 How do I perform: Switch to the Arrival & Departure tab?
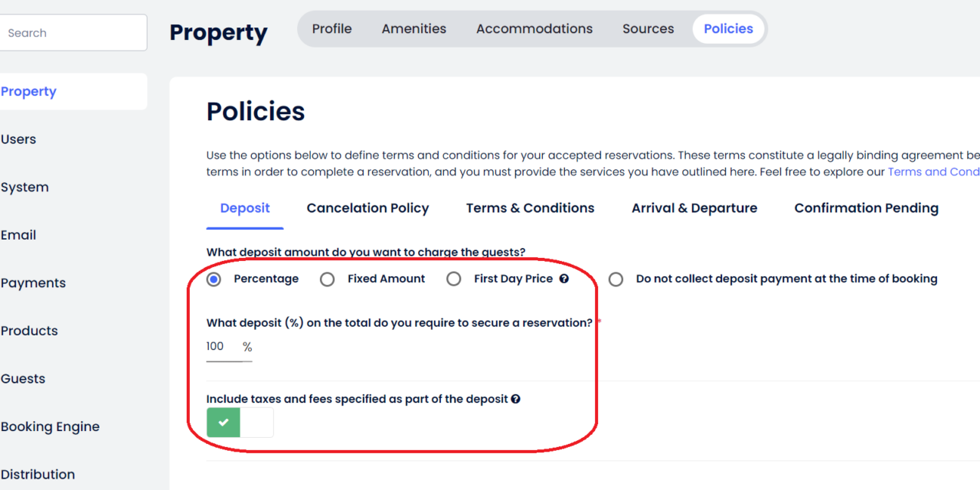(x=694, y=207)
